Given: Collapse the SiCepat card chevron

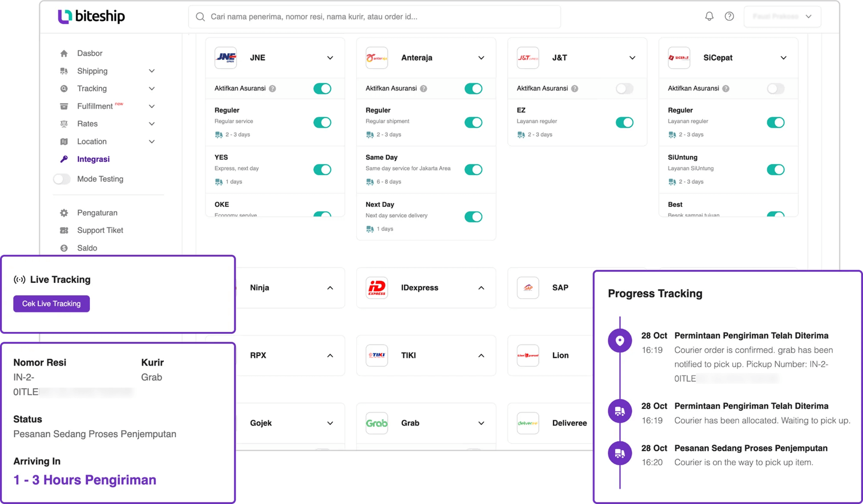Looking at the screenshot, I should (783, 58).
